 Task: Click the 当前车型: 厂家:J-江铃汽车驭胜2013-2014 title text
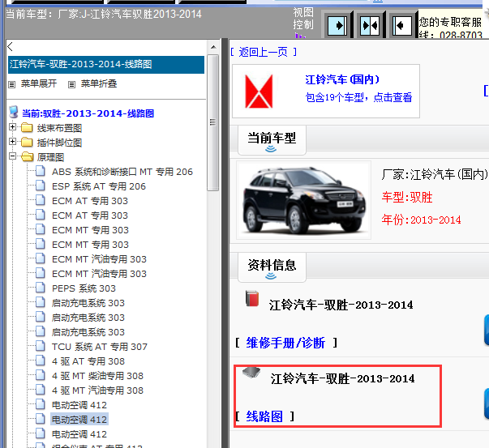104,15
